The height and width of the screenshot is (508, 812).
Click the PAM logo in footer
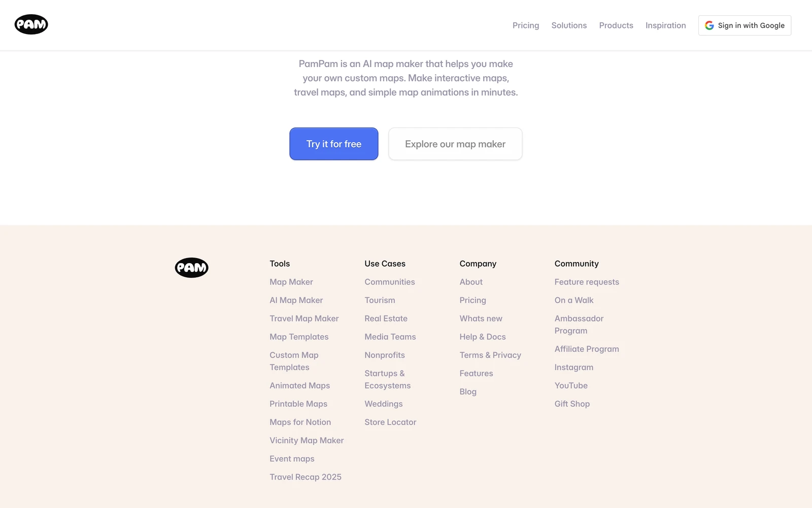tap(192, 268)
